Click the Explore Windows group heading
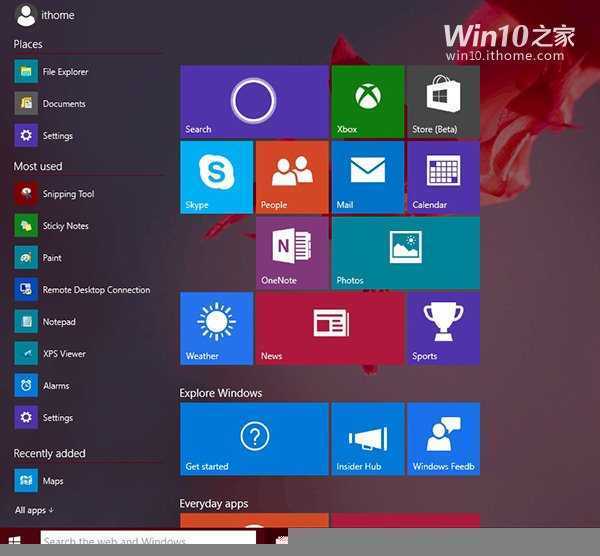The height and width of the screenshot is (556, 600). [221, 393]
